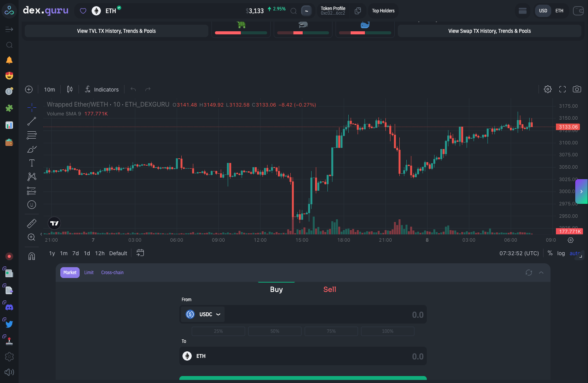
Task: Select the trend line drawing tool
Action: tap(32, 121)
